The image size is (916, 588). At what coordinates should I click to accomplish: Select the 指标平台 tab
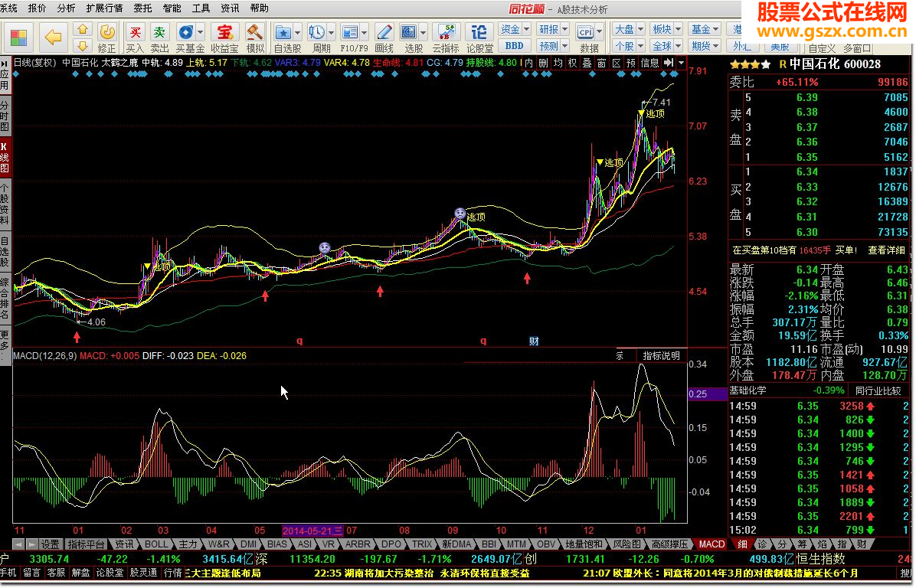(x=87, y=544)
